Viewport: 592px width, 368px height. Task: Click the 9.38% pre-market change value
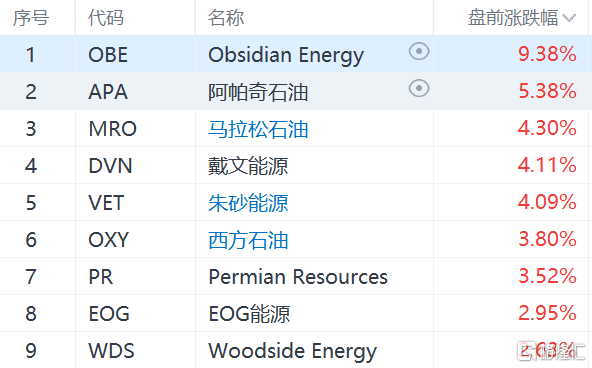coord(547,54)
